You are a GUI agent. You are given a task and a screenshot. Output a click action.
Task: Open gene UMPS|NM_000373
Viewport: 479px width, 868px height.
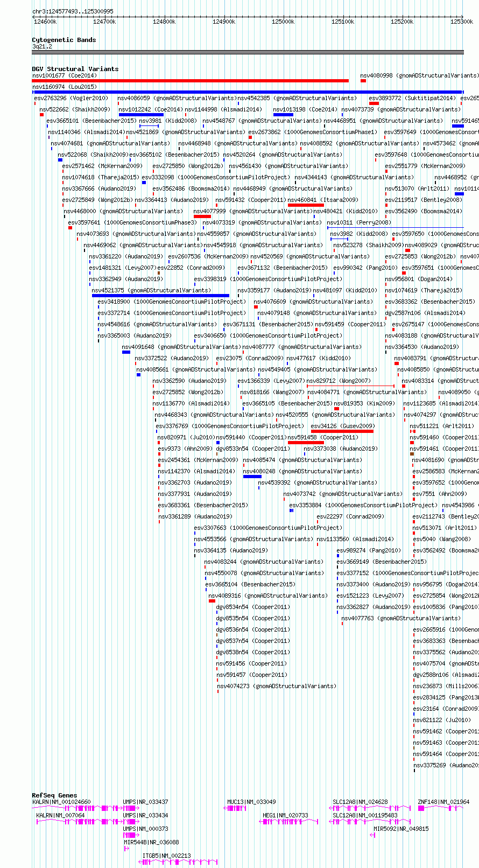(145, 829)
